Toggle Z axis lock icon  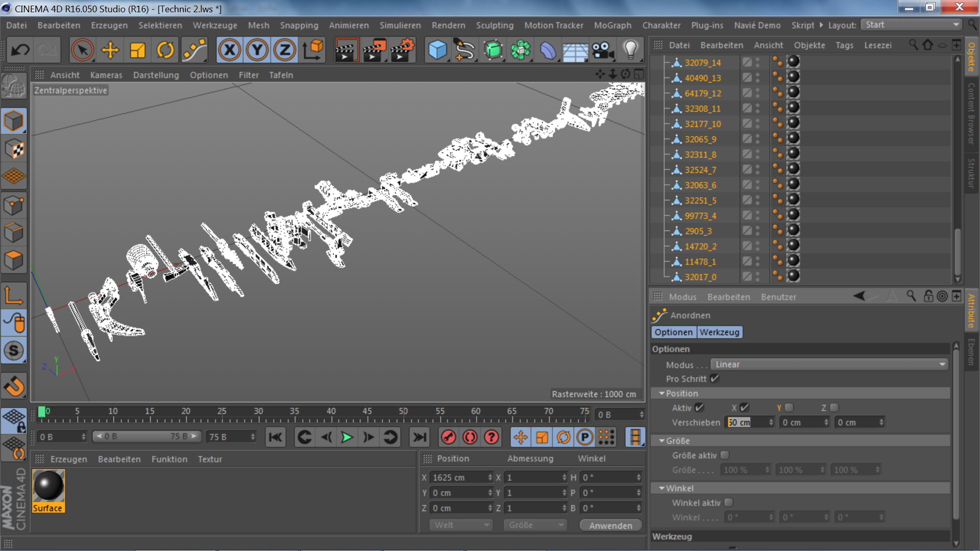tap(285, 50)
